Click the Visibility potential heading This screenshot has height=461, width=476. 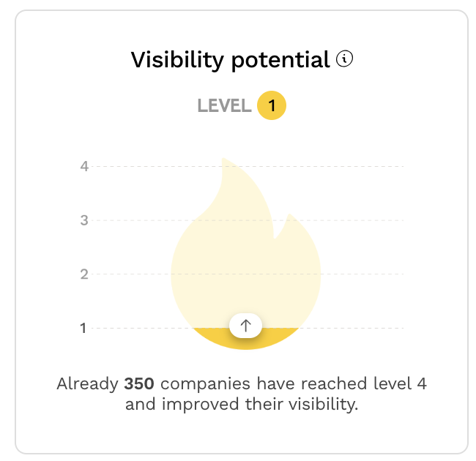(231, 60)
